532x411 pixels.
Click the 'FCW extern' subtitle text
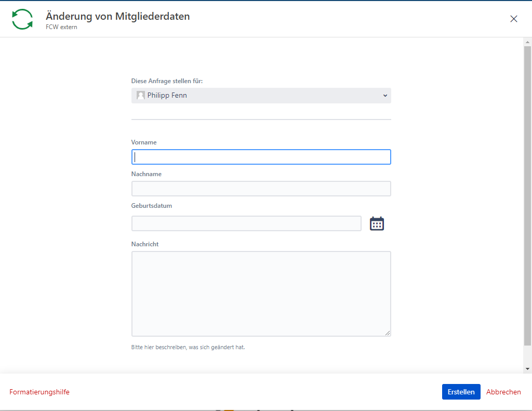61,27
